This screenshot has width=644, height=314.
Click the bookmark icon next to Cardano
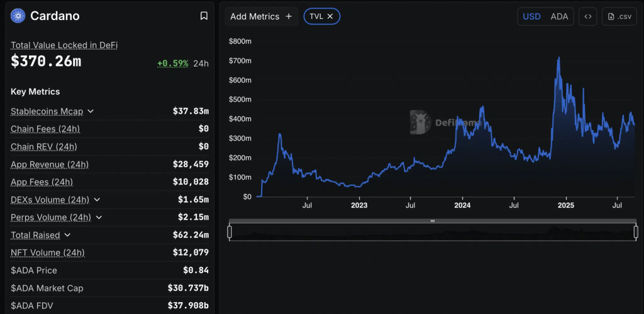tap(204, 16)
